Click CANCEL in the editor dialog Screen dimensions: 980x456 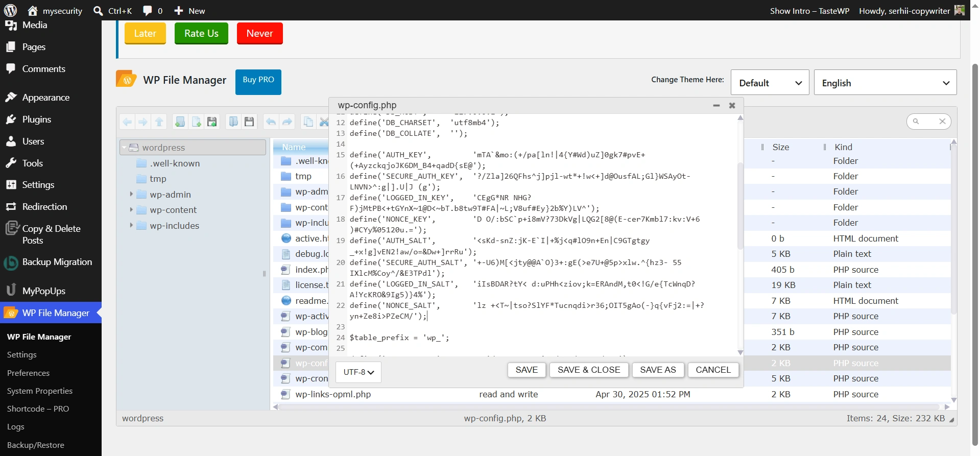click(713, 370)
